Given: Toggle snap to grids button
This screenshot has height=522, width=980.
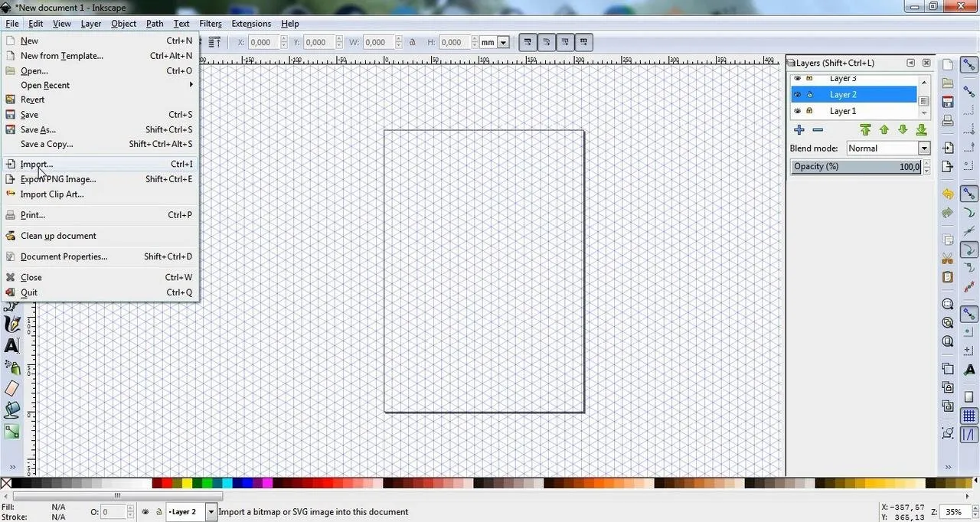Looking at the screenshot, I should pyautogui.click(x=969, y=416).
